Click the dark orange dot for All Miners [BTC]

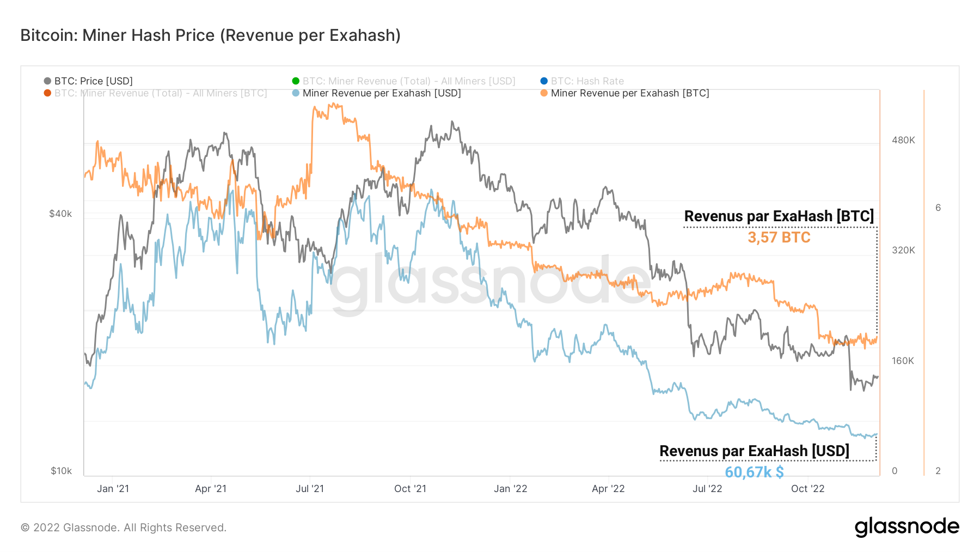(x=47, y=93)
